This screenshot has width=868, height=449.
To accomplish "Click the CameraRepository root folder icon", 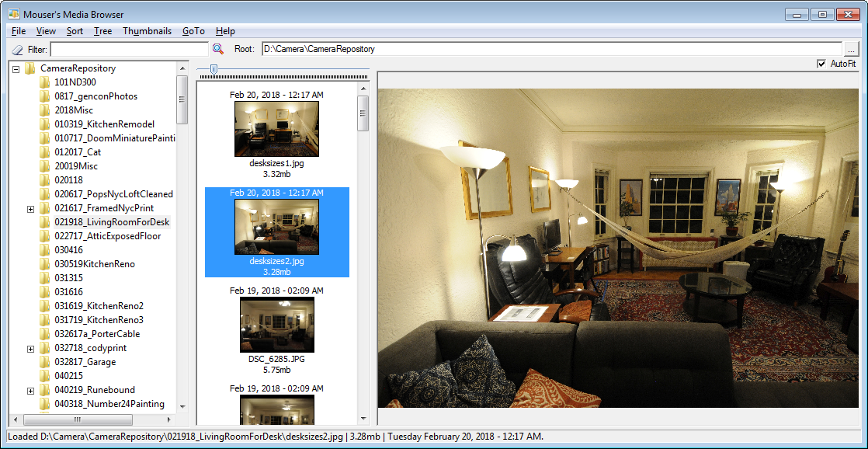I will pos(30,68).
